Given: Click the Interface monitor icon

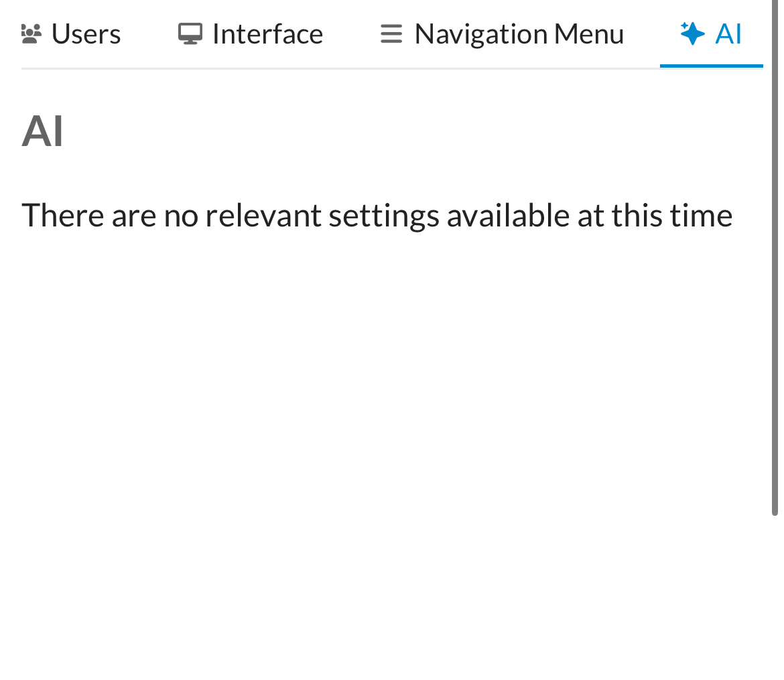Looking at the screenshot, I should pos(190,33).
